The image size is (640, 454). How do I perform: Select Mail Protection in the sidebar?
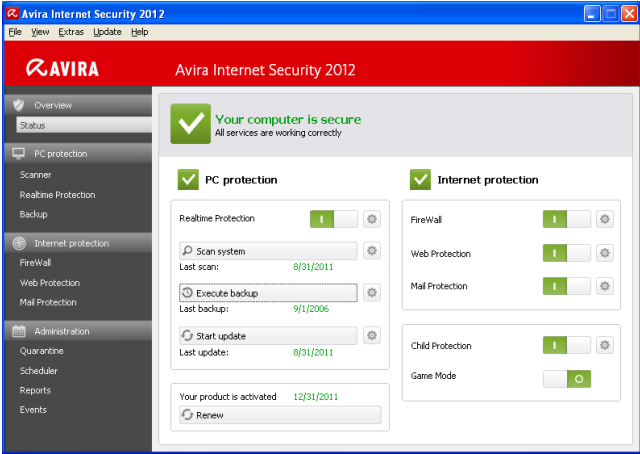coord(48,302)
